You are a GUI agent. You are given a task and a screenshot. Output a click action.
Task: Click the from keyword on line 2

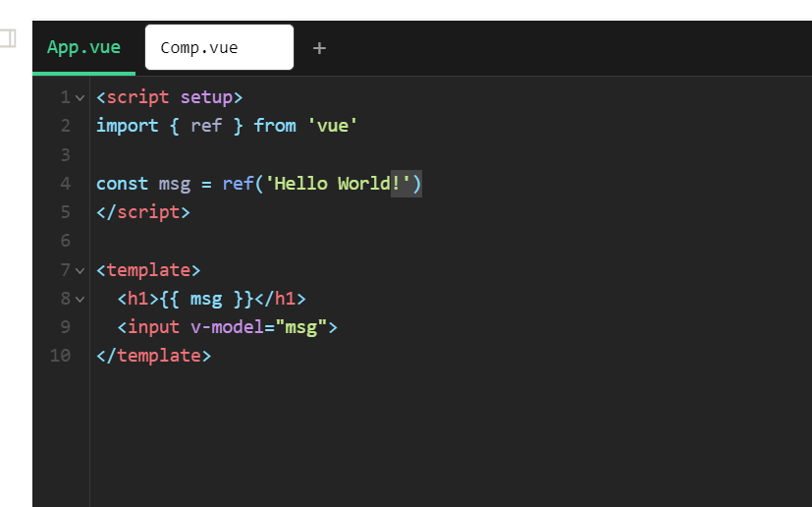pyautogui.click(x=275, y=126)
